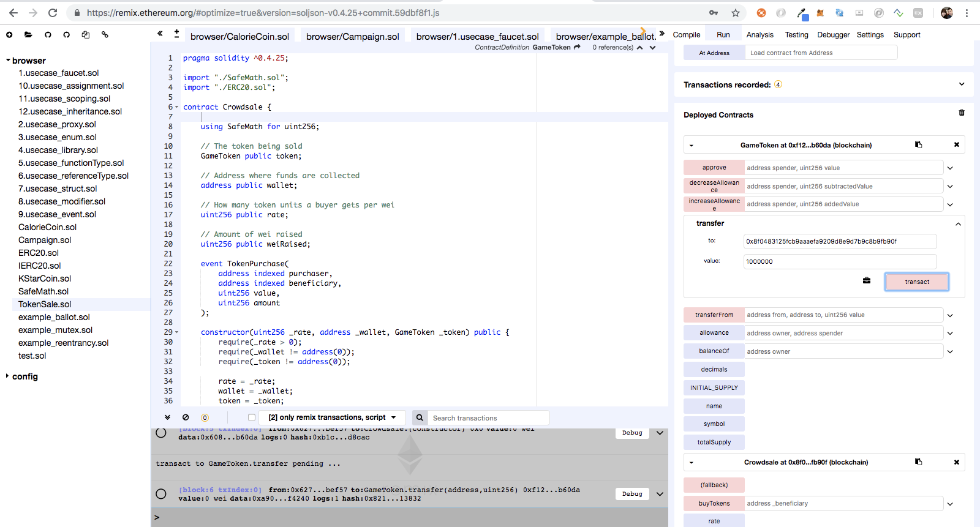Toggle the listen on network checkbox
Viewport: 980px width, 527px height.
251,417
